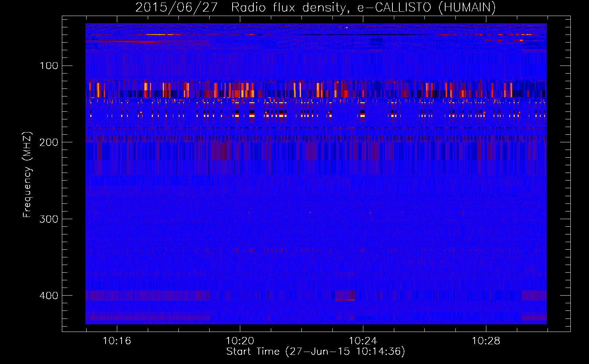Pick the 400 frequency tick label
Screen dimensions: 589x364
click(49, 296)
